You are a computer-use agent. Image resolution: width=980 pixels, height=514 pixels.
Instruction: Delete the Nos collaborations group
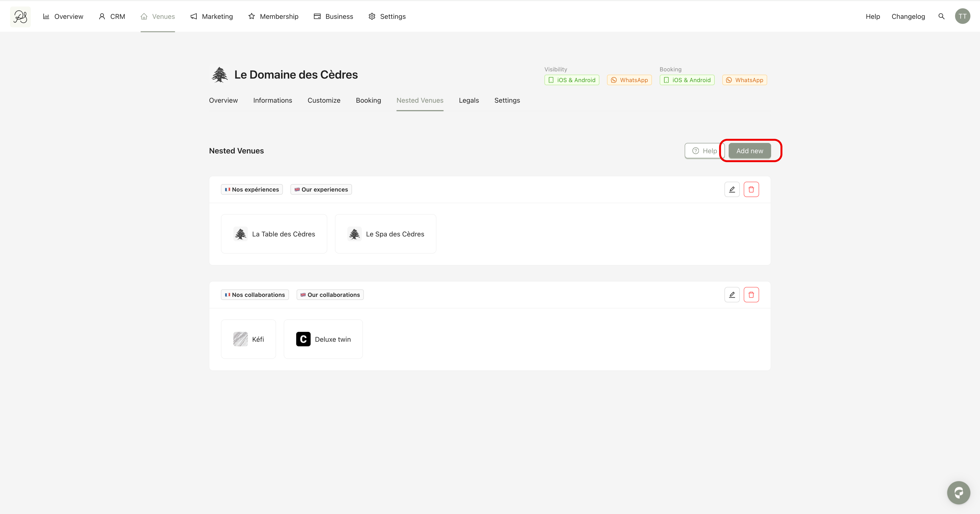[x=751, y=295]
